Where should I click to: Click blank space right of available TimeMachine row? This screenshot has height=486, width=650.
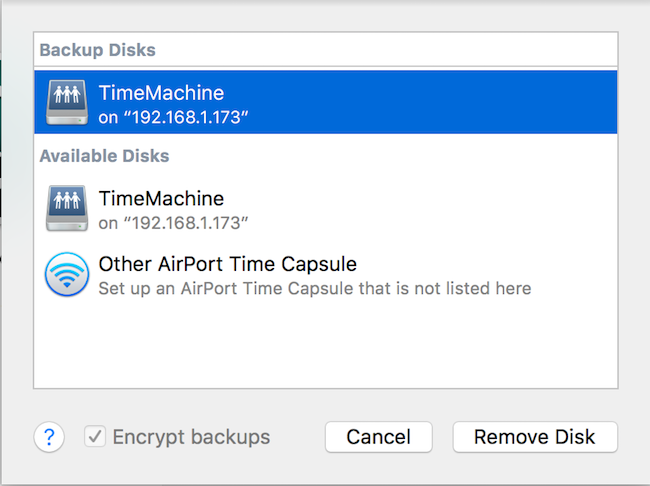pos(450,209)
